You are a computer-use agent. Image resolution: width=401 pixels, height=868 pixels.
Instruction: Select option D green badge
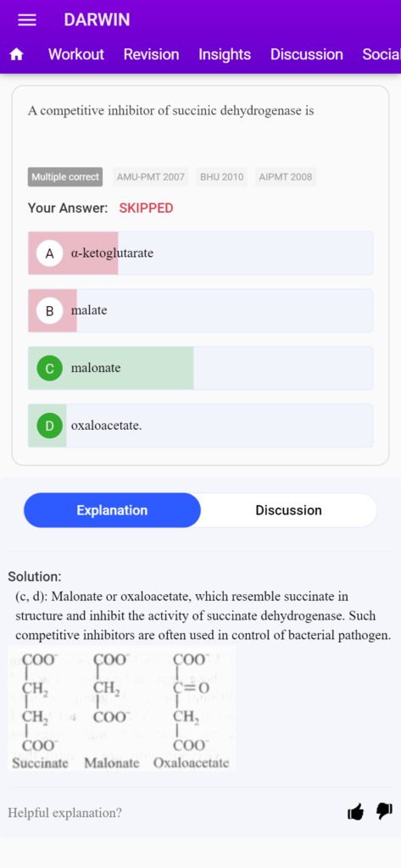tap(49, 426)
